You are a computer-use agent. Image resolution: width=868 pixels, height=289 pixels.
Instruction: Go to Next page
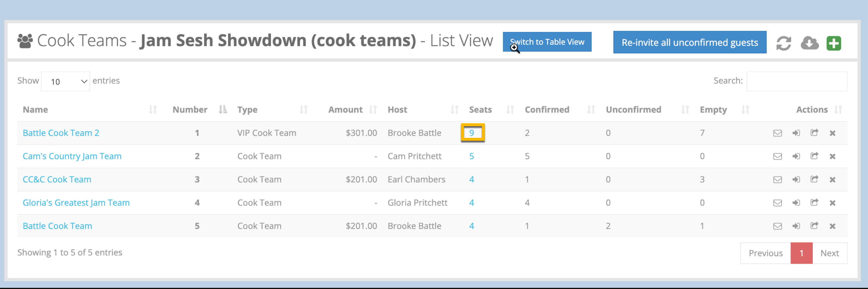pyautogui.click(x=830, y=253)
